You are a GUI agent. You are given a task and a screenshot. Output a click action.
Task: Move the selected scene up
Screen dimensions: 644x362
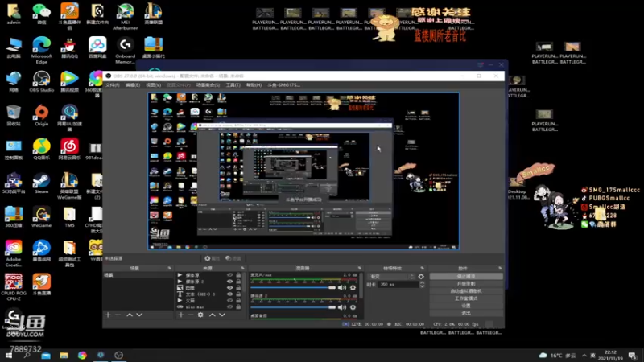click(130, 315)
